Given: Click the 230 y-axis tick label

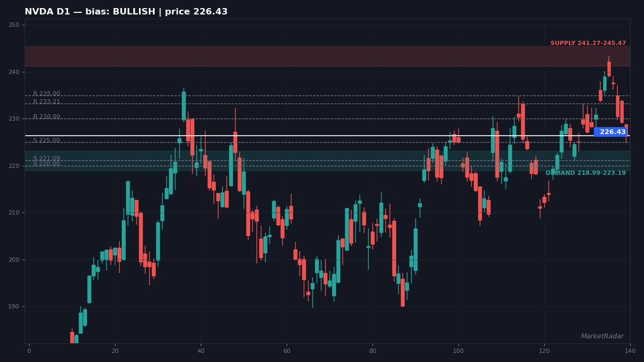Looking at the screenshot, I should (x=14, y=119).
